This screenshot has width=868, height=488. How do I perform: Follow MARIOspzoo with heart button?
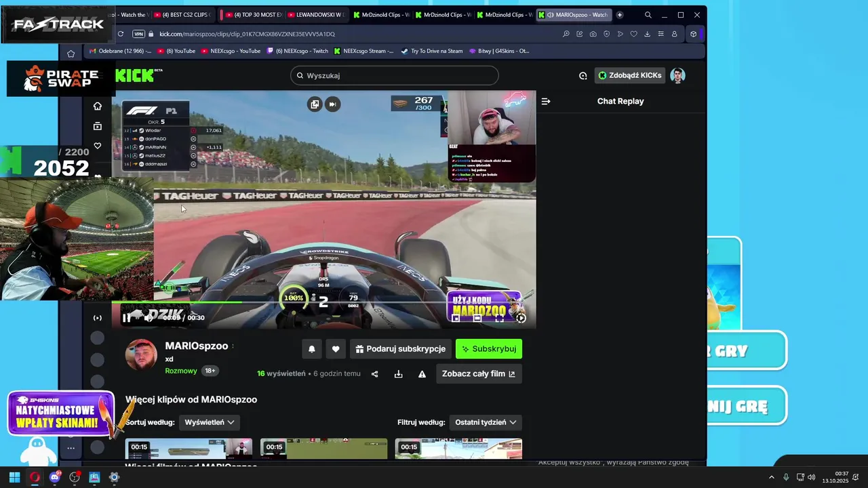[336, 349]
